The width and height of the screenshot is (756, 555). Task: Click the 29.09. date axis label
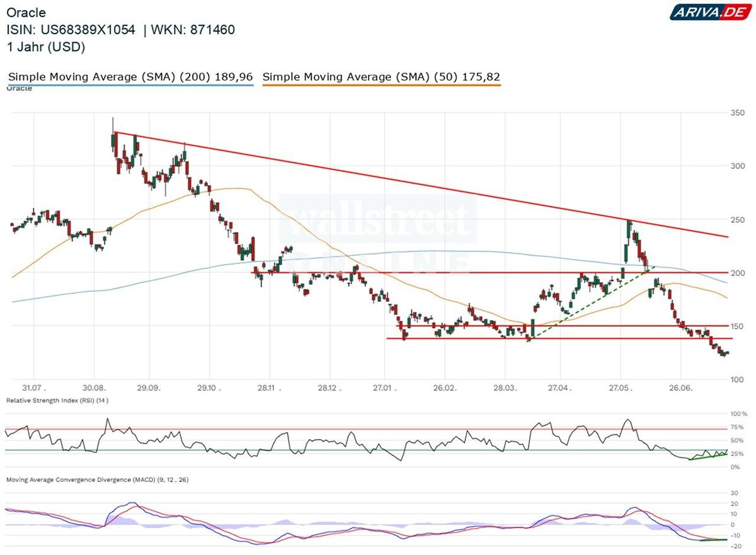tap(150, 389)
